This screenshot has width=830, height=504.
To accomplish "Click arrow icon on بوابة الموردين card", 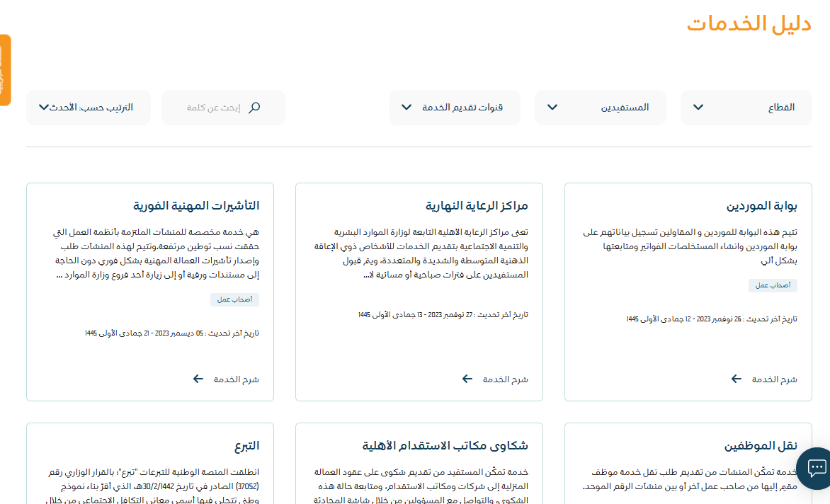I will [x=737, y=379].
